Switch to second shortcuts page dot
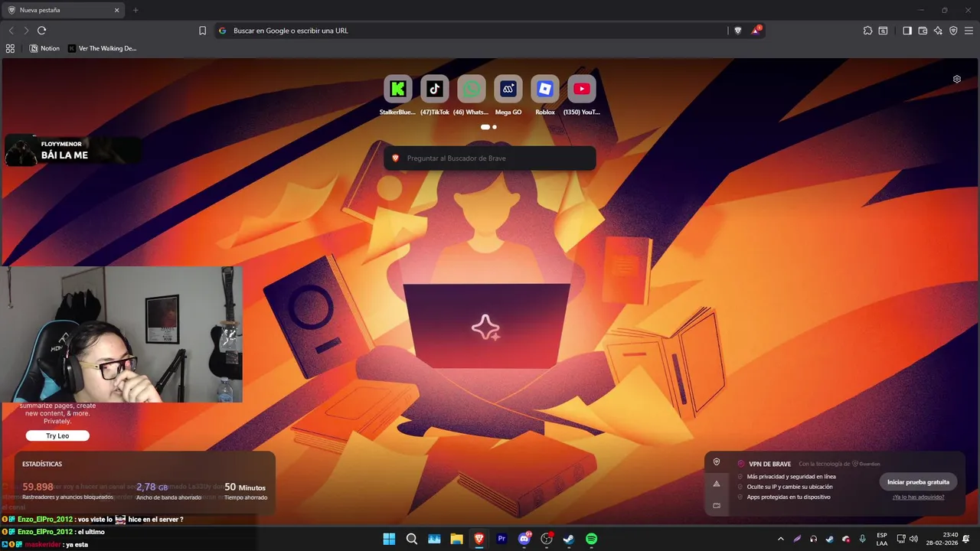Image resolution: width=980 pixels, height=551 pixels. click(x=495, y=127)
